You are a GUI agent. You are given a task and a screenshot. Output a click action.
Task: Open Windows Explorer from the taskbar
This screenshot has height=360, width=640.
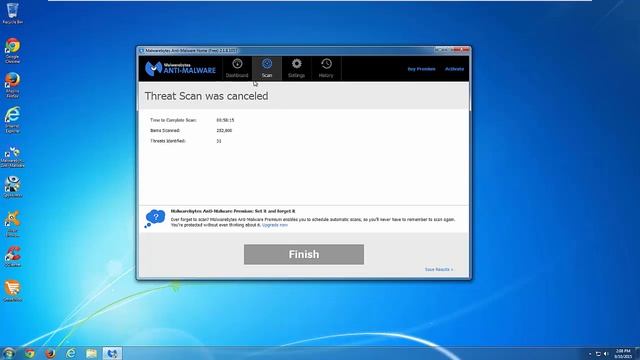pos(91,353)
